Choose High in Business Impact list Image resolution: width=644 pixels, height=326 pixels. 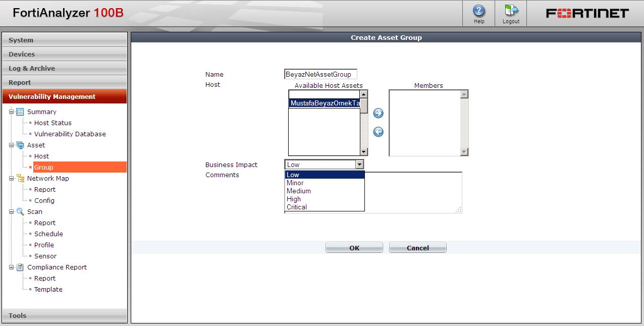pos(325,199)
